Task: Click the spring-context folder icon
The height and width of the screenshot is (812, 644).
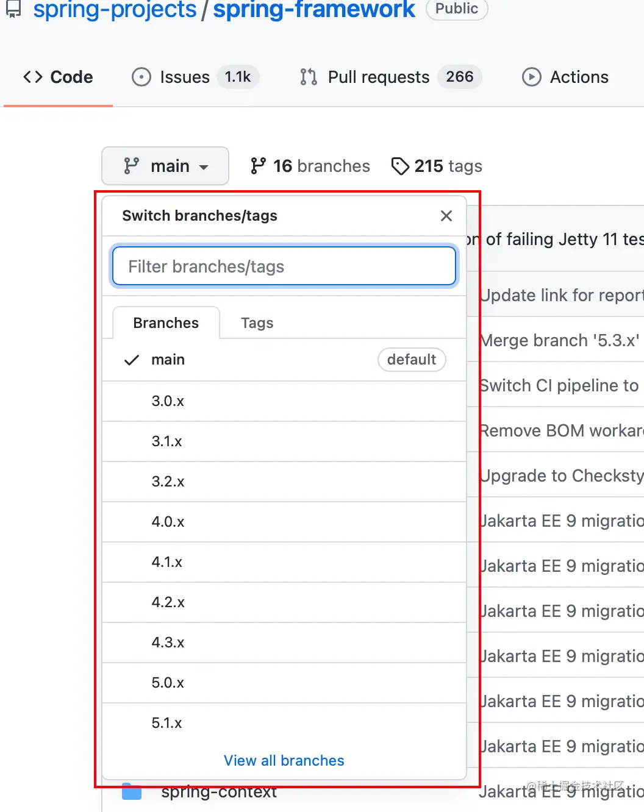Action: coord(132,792)
